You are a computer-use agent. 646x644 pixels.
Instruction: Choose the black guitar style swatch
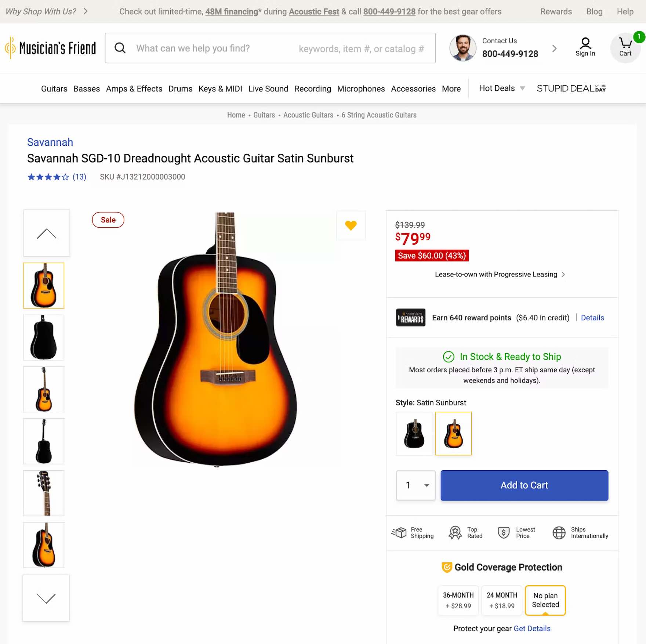(x=414, y=434)
